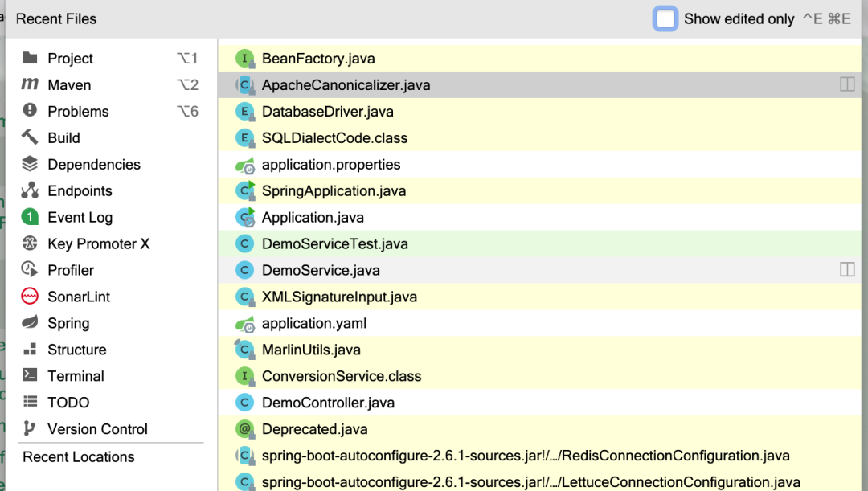
Task: Click the Structure icon
Action: 30,350
